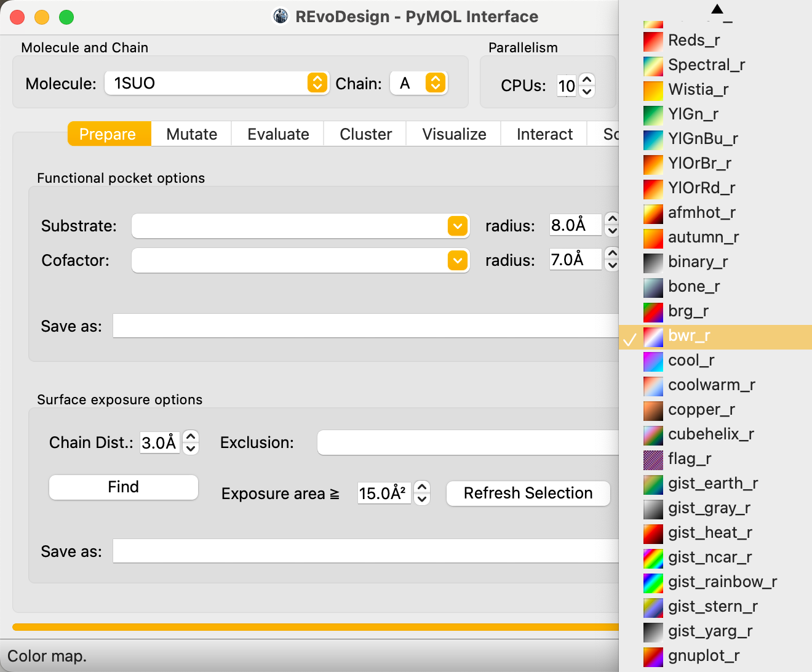Click the gist_stern_r gradient icon

[653, 607]
